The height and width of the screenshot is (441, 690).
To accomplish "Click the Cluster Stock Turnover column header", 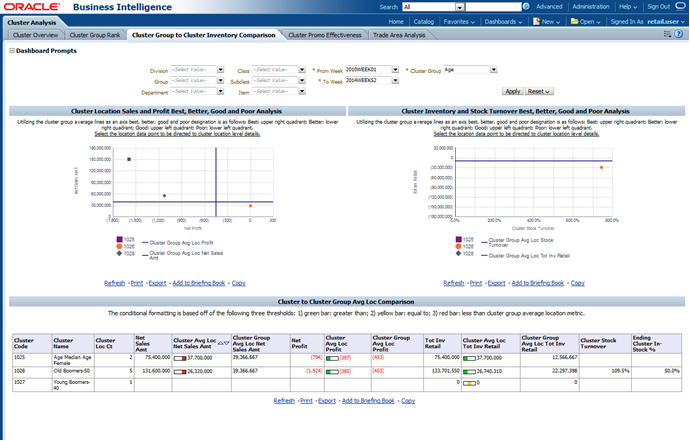I will pyautogui.click(x=605, y=343).
